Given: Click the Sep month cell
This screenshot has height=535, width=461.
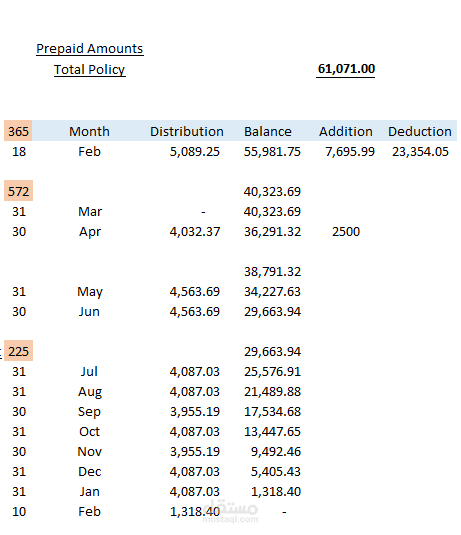Looking at the screenshot, I should click(x=89, y=412).
